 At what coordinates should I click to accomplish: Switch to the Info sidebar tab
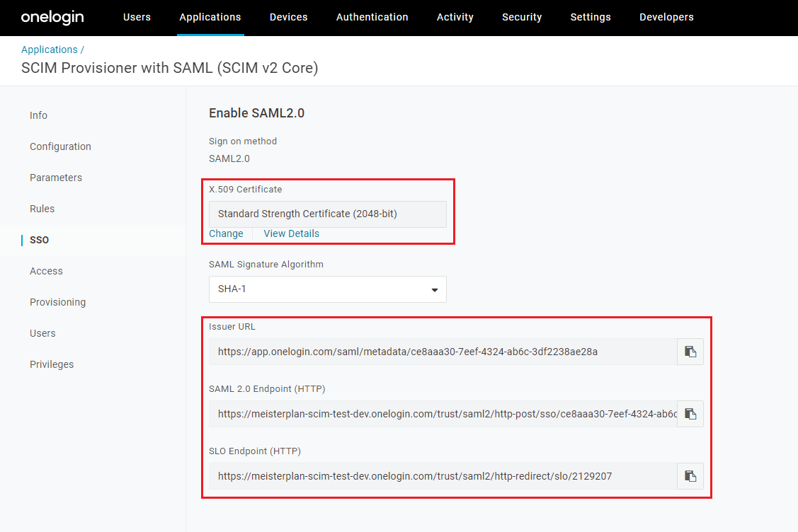coord(39,115)
